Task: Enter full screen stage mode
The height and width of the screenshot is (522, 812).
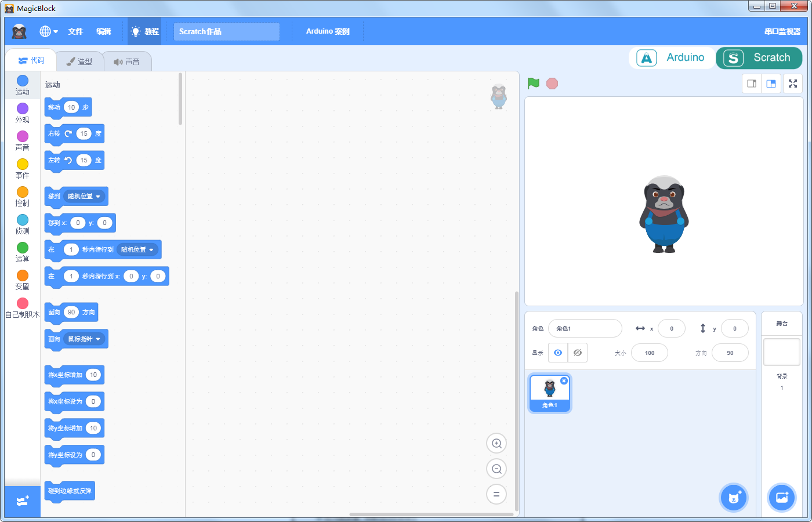Action: [x=793, y=84]
